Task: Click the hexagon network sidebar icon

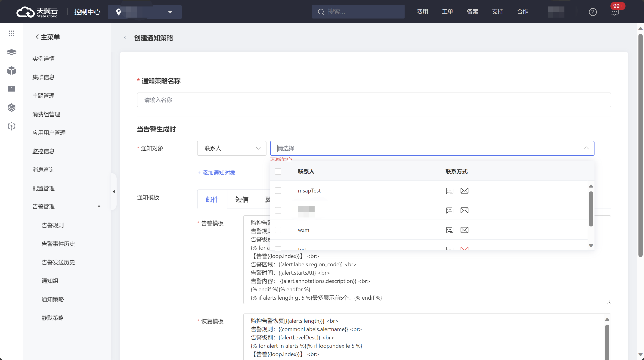Action: 12,126
